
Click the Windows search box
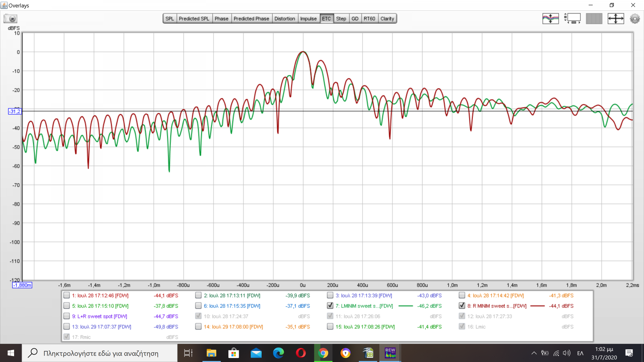click(x=100, y=353)
